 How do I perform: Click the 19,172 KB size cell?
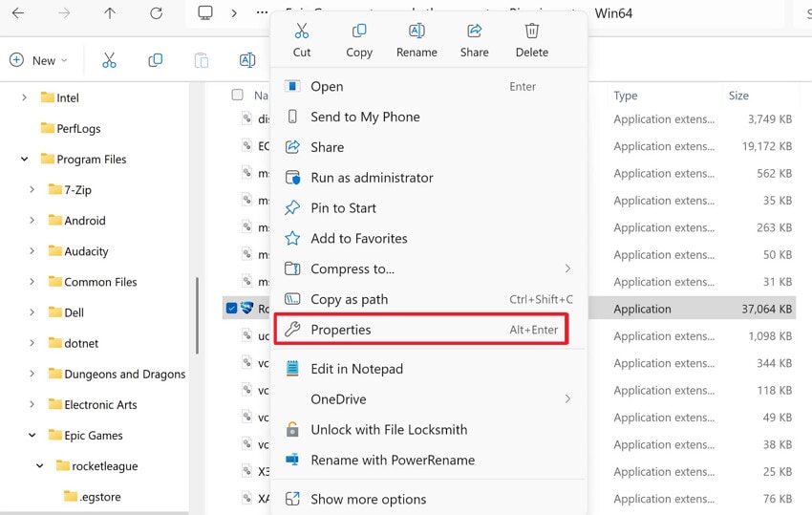(x=766, y=146)
